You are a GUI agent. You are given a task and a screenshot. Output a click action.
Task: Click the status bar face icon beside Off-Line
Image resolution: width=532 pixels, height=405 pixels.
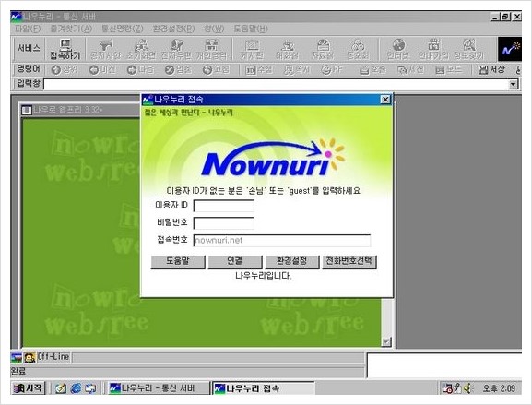click(30, 357)
